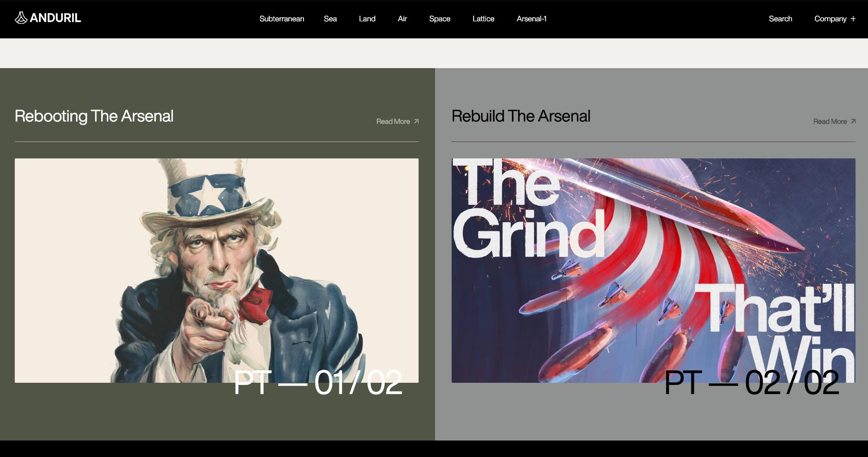Click Read More for Rebuild The Arsenal
Image resolution: width=868 pixels, height=457 pixels.
coord(830,122)
